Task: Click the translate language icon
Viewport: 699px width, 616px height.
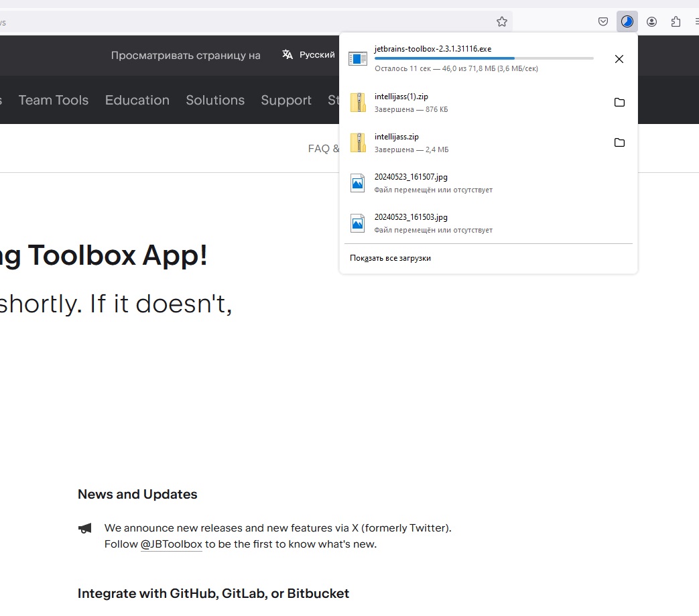Action: tap(288, 54)
